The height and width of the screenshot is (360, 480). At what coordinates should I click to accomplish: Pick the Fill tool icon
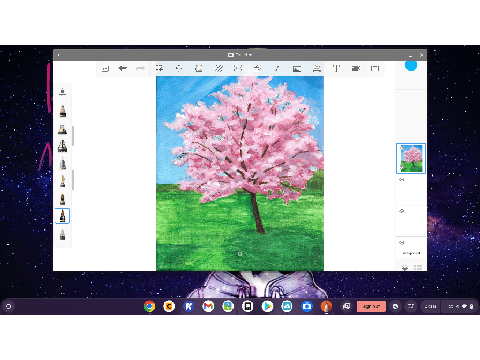coord(198,68)
